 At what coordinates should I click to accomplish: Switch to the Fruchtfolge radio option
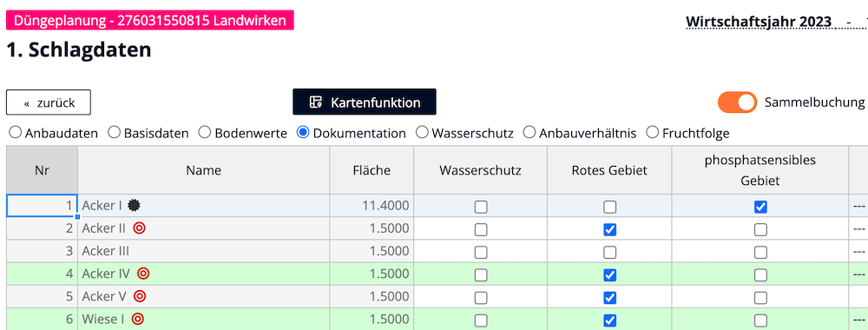(x=653, y=133)
